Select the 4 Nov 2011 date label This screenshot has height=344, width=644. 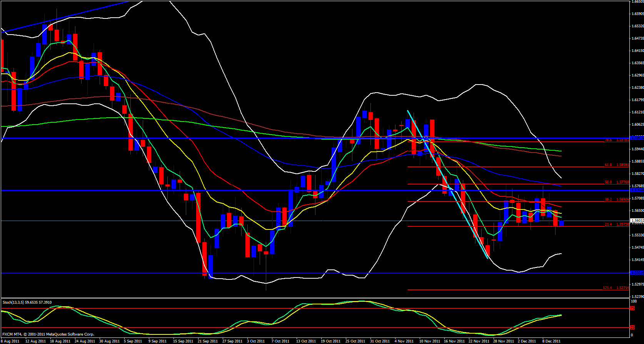tap(404, 341)
